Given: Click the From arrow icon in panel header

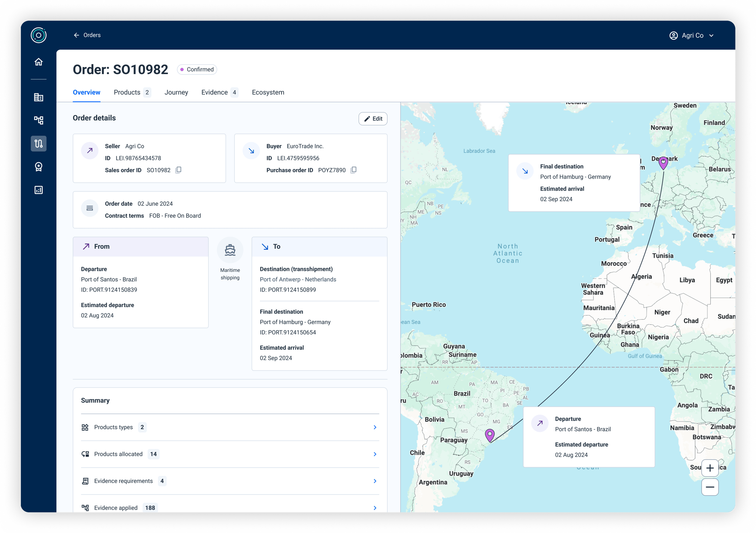Looking at the screenshot, I should 86,246.
